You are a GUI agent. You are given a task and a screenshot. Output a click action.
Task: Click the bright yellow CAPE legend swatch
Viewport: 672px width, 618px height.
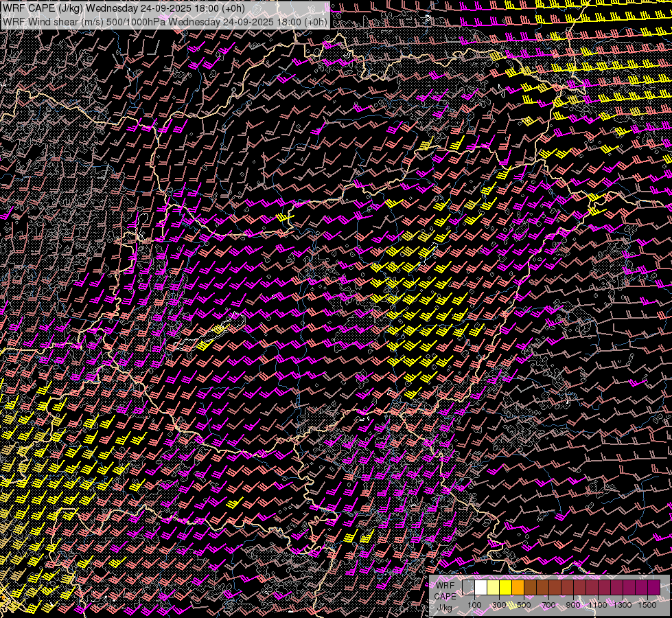pos(505,587)
